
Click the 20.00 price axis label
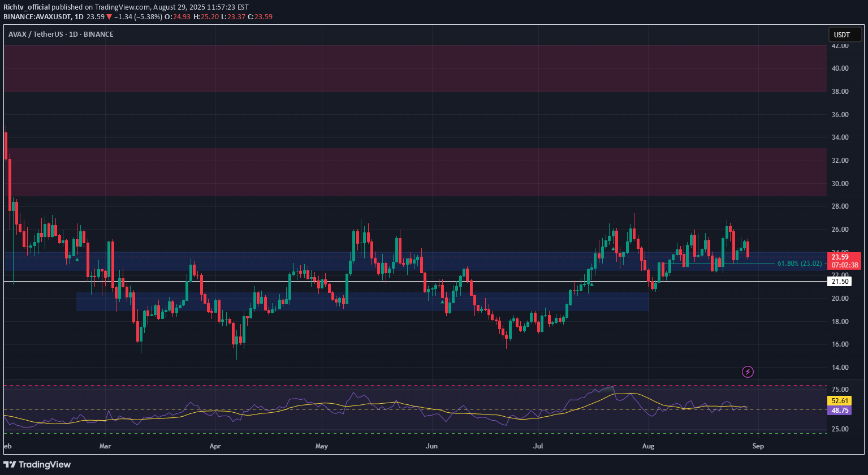pos(840,299)
